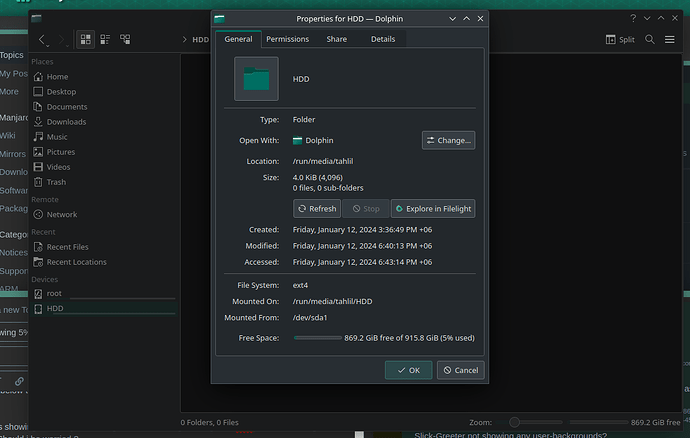Switch to Details tree view mode in Dolphin
The image size is (690, 438).
click(125, 40)
